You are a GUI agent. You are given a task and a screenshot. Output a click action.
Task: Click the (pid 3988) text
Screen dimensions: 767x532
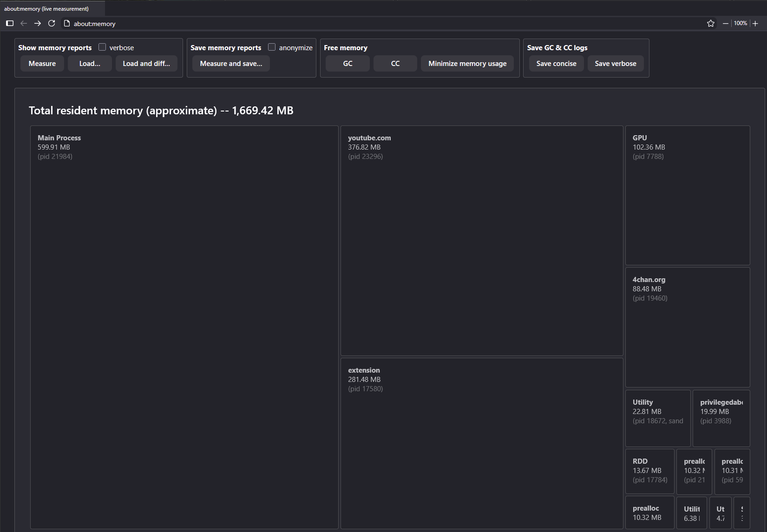point(716,421)
